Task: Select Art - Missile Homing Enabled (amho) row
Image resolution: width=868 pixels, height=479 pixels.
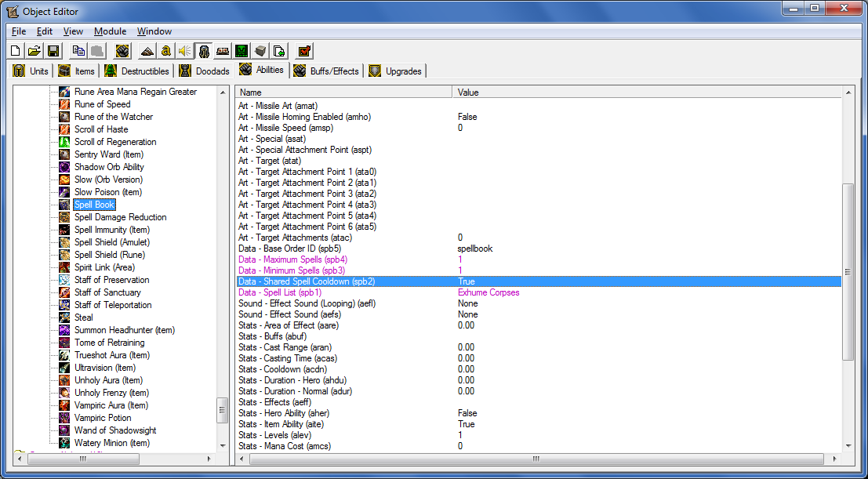Action: click(538, 117)
